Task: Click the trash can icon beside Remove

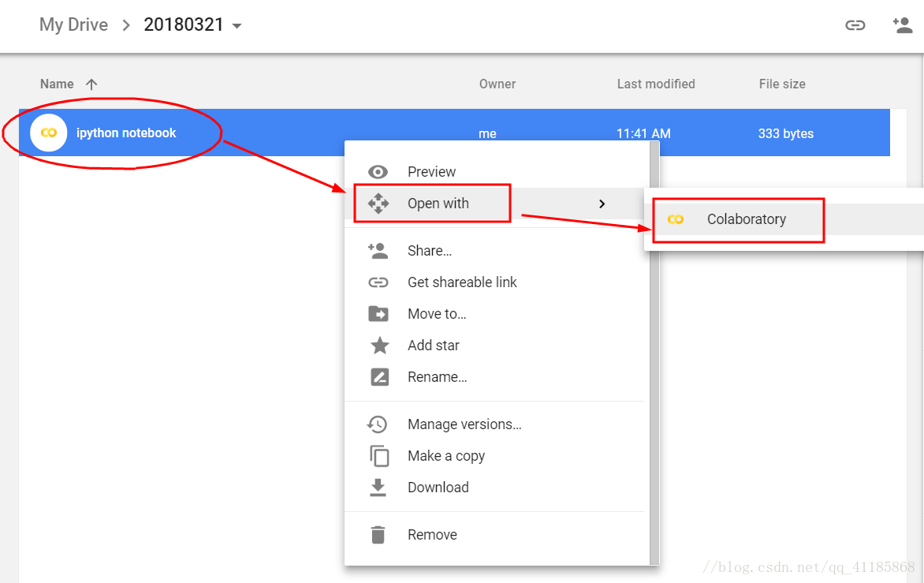Action: pyautogui.click(x=378, y=535)
